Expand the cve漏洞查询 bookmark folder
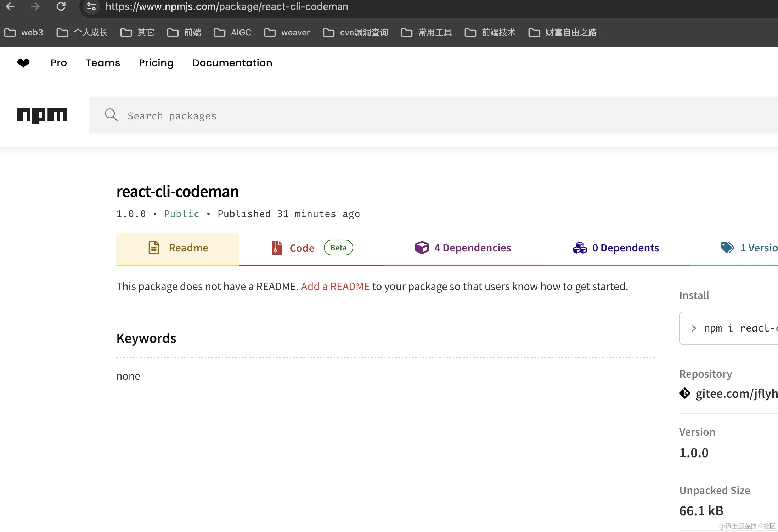The height and width of the screenshot is (532, 778). (x=355, y=33)
